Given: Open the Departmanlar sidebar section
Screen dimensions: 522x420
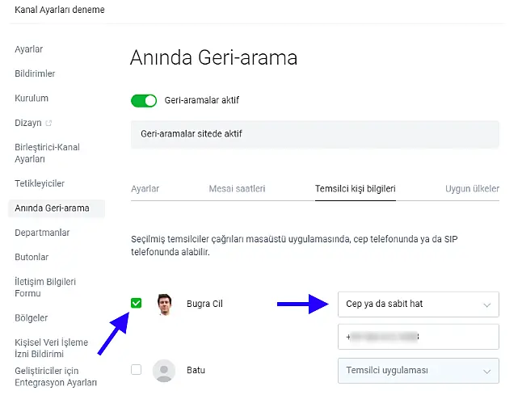Looking at the screenshot, I should [42, 233].
